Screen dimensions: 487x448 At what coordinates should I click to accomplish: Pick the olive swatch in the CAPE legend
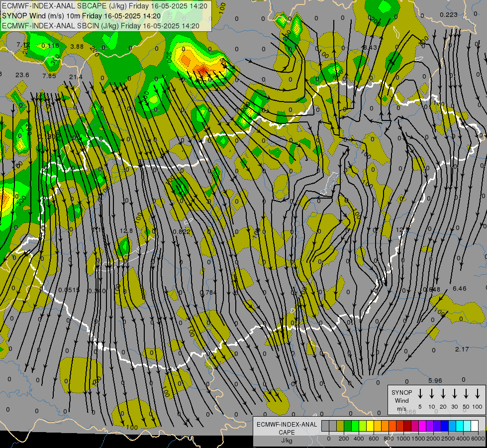340,426
